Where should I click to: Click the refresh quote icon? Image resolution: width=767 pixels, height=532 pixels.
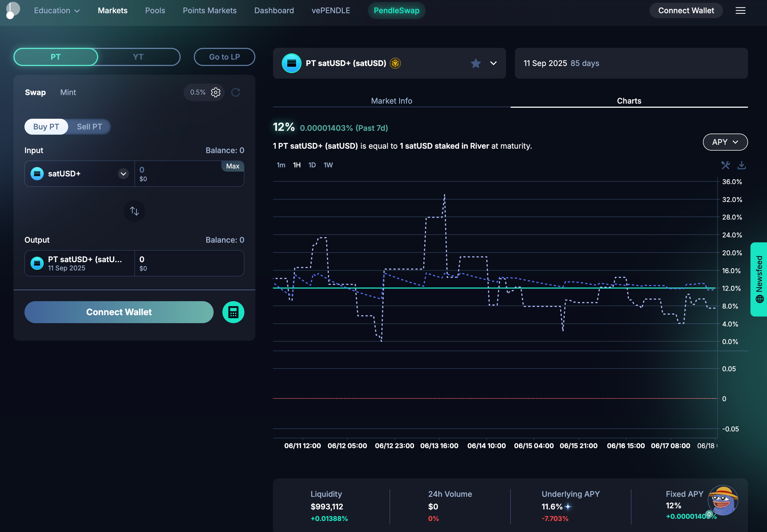tap(235, 92)
